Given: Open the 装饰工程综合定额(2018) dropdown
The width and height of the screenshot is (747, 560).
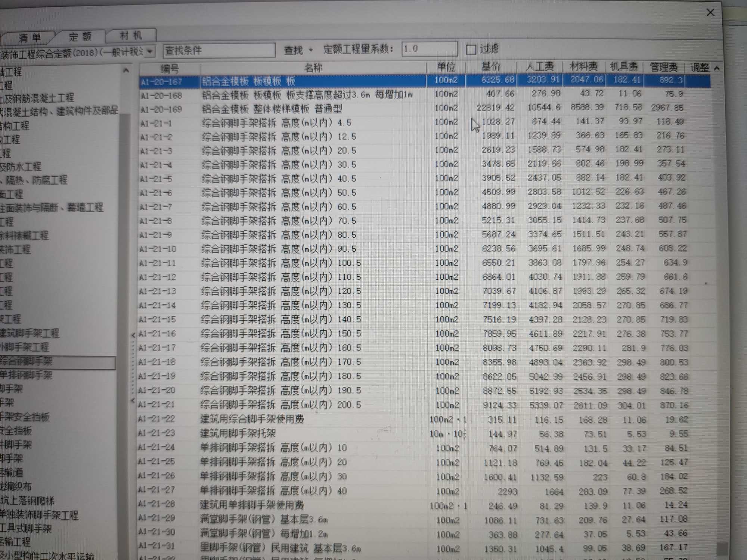Looking at the screenshot, I should [x=150, y=52].
